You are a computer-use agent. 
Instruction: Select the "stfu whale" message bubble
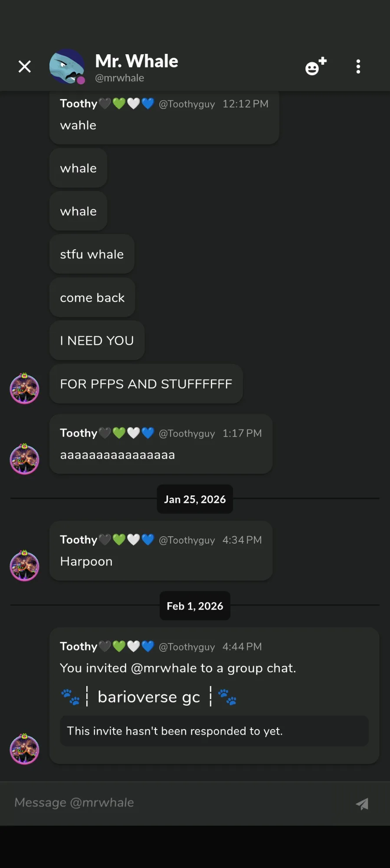tap(92, 254)
